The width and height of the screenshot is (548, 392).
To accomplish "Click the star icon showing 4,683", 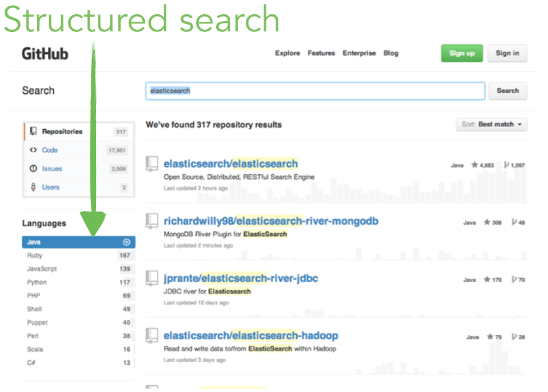I will pyautogui.click(x=474, y=165).
